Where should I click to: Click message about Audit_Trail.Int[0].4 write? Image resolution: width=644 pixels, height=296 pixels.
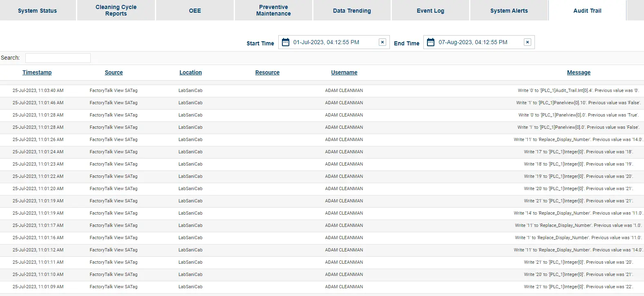click(x=578, y=90)
